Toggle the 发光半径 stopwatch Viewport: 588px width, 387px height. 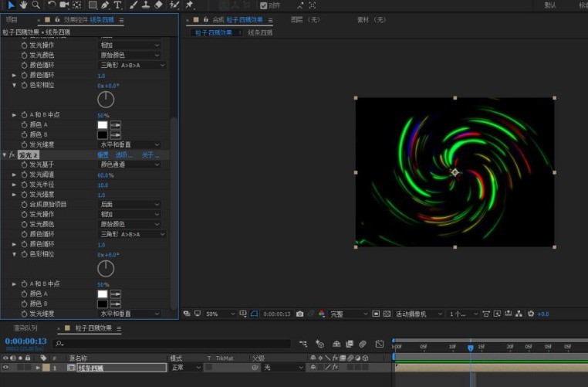(x=25, y=185)
